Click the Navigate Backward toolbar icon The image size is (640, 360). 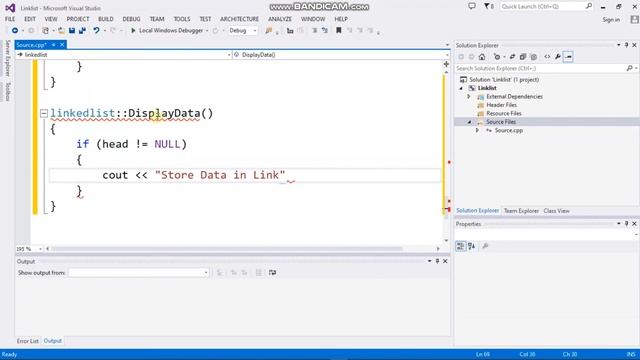pos(15,31)
